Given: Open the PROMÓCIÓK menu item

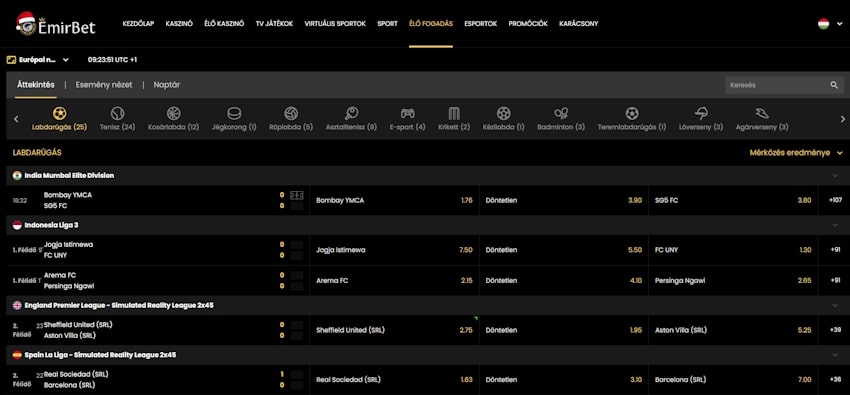Looking at the screenshot, I should [x=528, y=24].
